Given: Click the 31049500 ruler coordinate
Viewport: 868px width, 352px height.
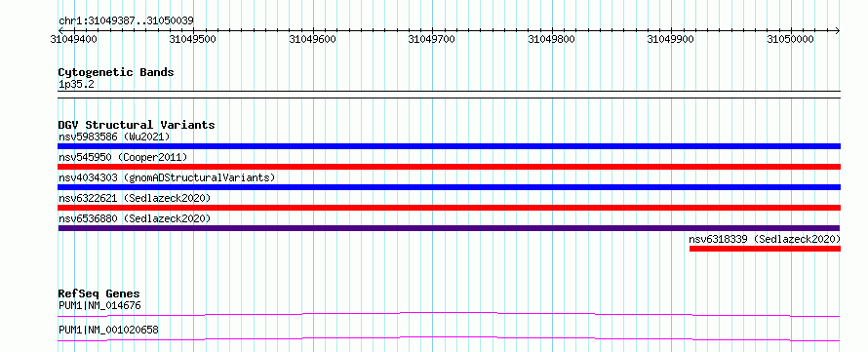Looking at the screenshot, I should coord(193,39).
